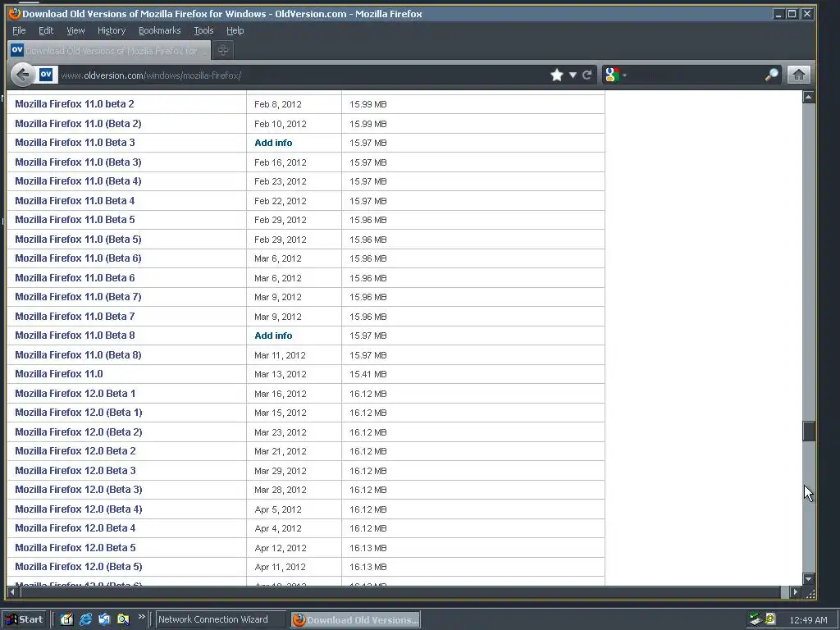This screenshot has width=840, height=630.
Task: Click the envelope mail quick launch icon
Action: click(x=104, y=619)
